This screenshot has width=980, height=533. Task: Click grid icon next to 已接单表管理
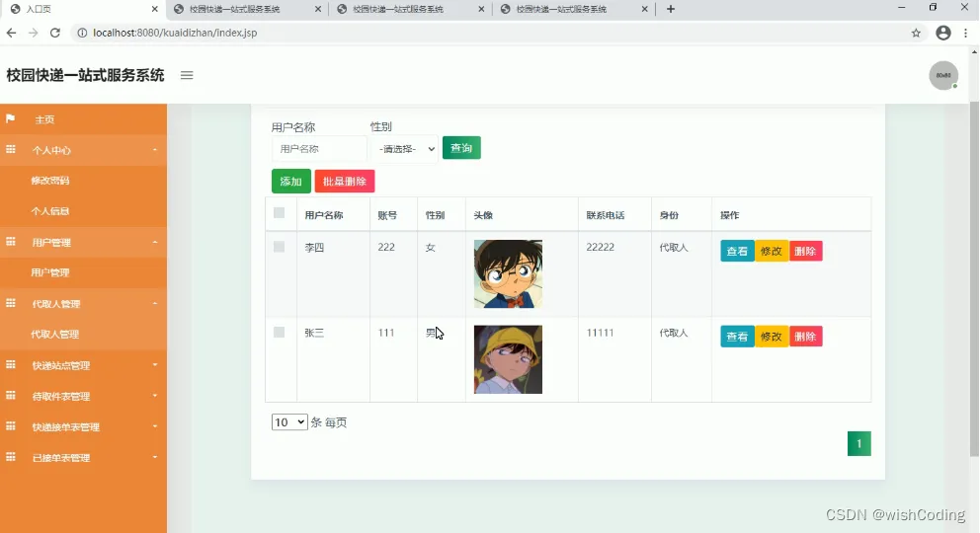click(11, 457)
